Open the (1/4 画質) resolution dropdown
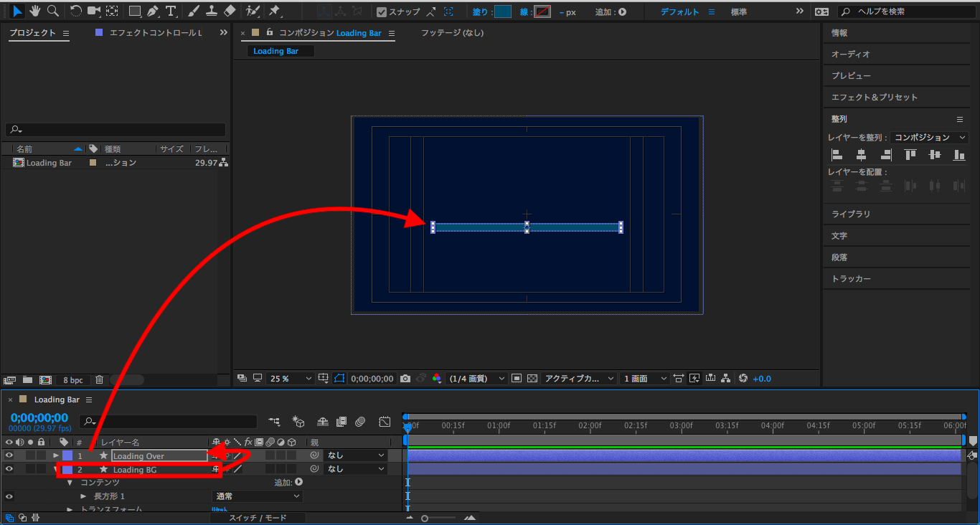This screenshot has width=980, height=525. click(x=477, y=379)
